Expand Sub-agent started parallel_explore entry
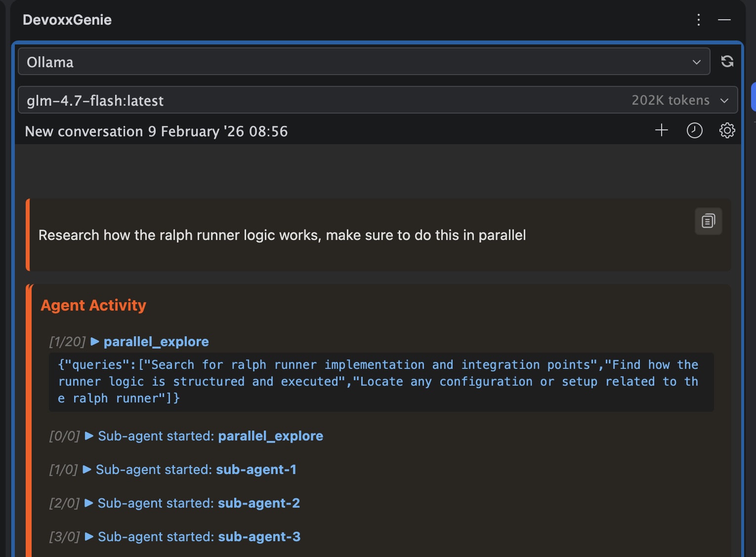756x557 pixels. tap(89, 436)
